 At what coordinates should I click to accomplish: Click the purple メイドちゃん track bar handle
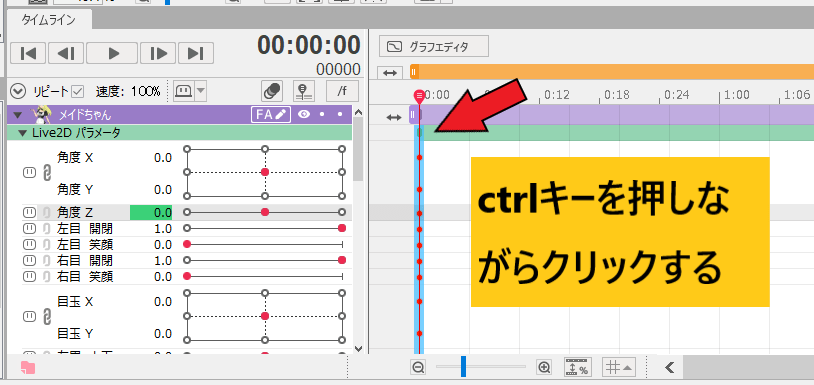413,115
